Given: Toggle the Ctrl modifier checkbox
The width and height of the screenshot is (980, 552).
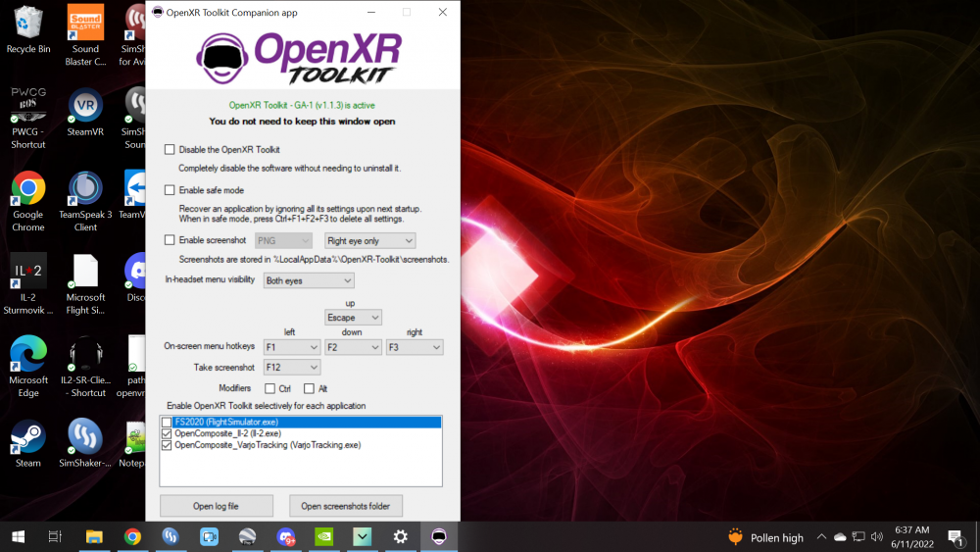Looking at the screenshot, I should coord(269,389).
